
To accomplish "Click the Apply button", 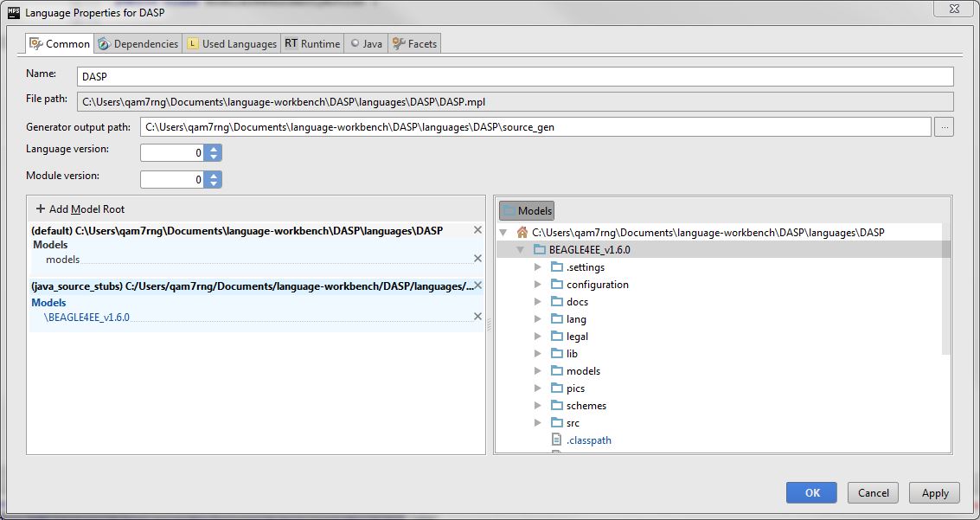I will (934, 492).
